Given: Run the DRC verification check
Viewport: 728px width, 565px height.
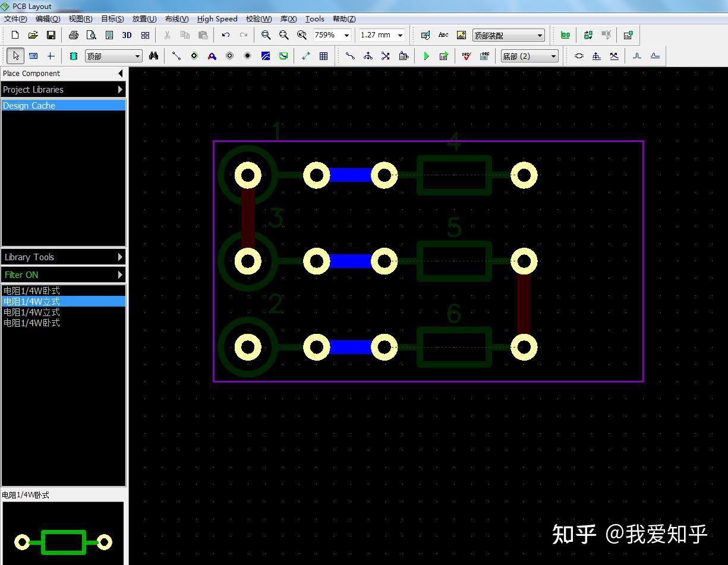Looking at the screenshot, I should pyautogui.click(x=467, y=55).
